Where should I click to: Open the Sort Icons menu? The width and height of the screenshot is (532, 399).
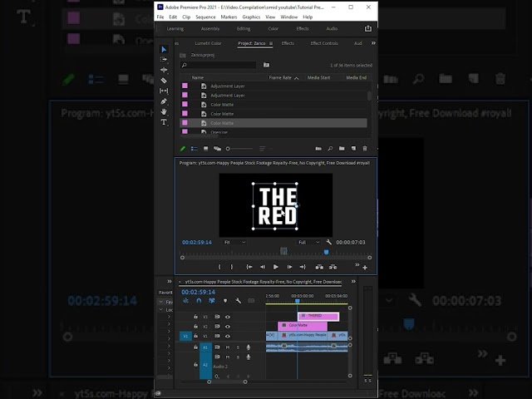pyautogui.click(x=263, y=149)
